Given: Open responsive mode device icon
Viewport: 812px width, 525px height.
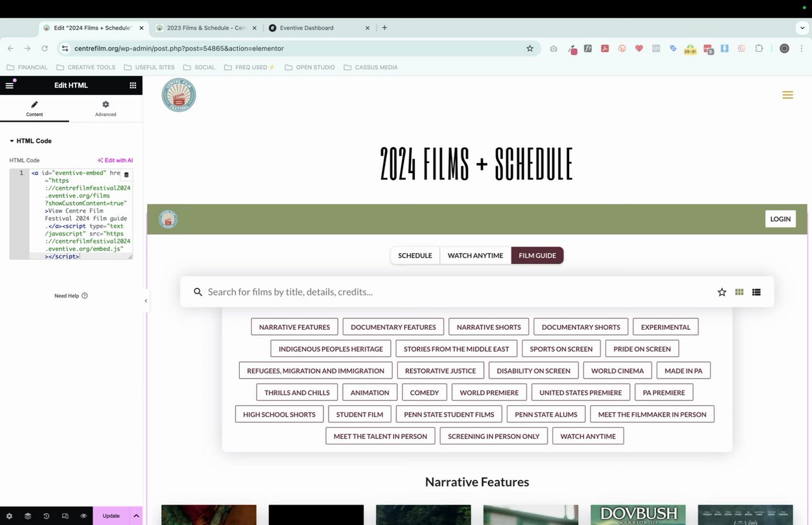Looking at the screenshot, I should point(65,516).
